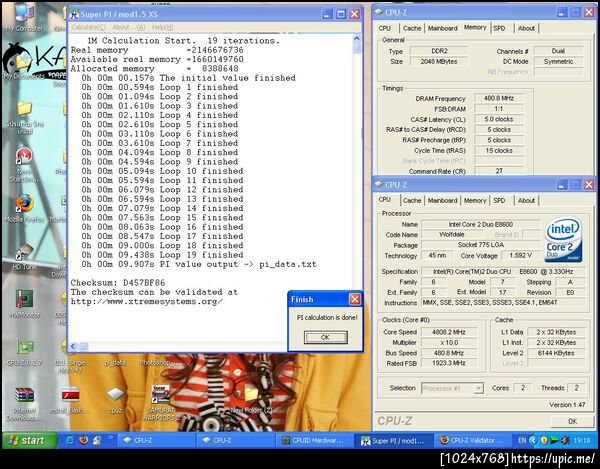
Task: Click the Multiplier x 10.0 value
Action: click(x=449, y=343)
